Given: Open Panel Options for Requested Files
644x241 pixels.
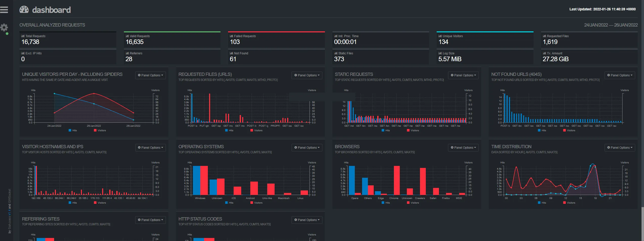Looking at the screenshot, I should tap(307, 75).
